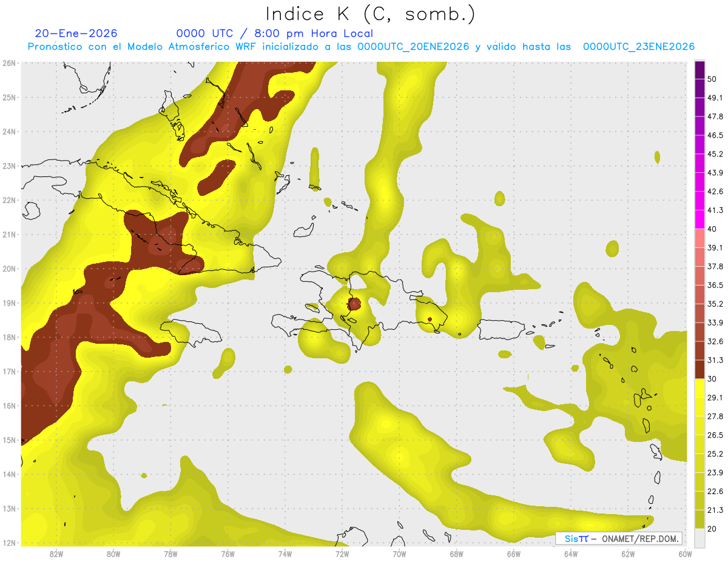The image size is (728, 562).
Task: Select the "60W" longitude label
Action: point(685,554)
